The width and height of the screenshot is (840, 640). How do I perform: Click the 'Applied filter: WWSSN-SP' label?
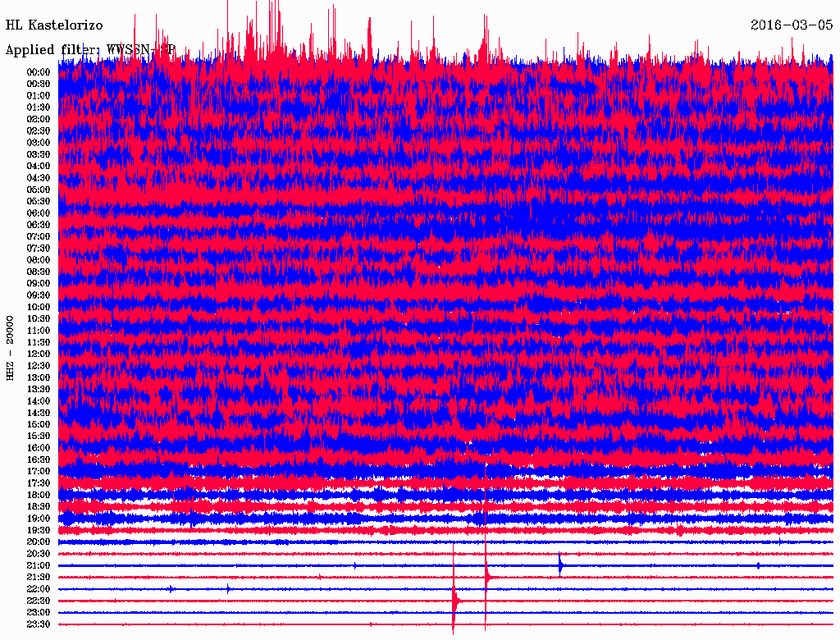tap(90, 50)
